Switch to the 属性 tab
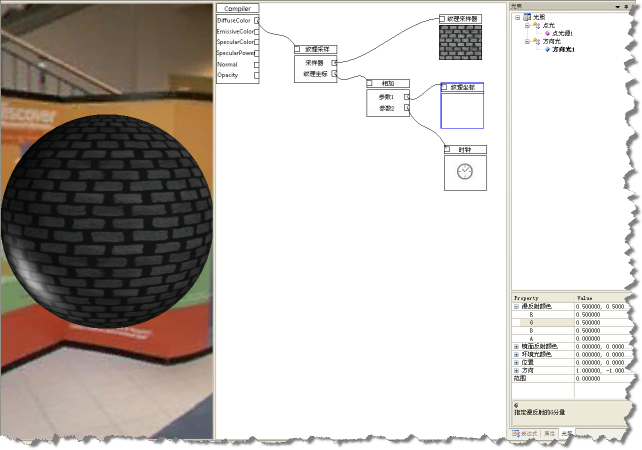Screen dimensions: 642x450 tap(549, 433)
